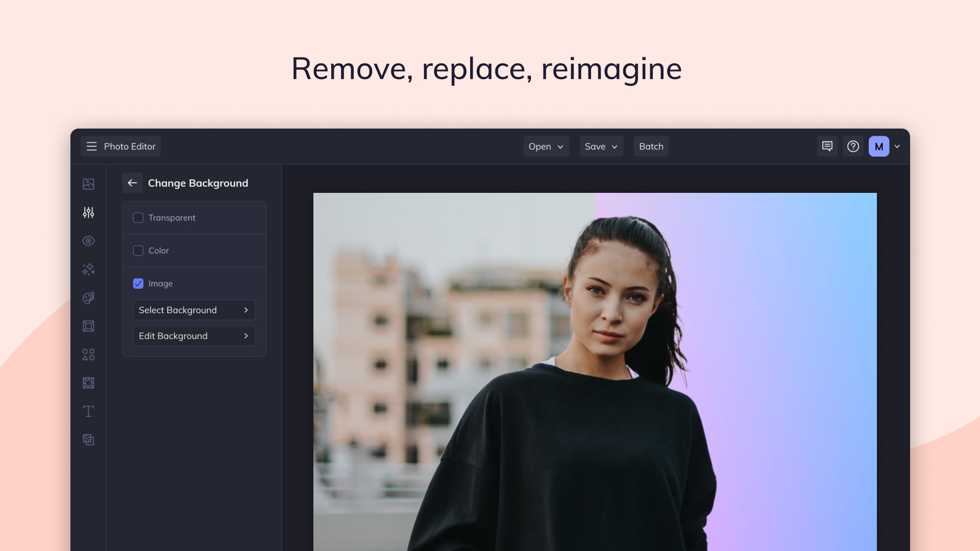
Task: Open the feedback comments icon
Action: (x=827, y=146)
